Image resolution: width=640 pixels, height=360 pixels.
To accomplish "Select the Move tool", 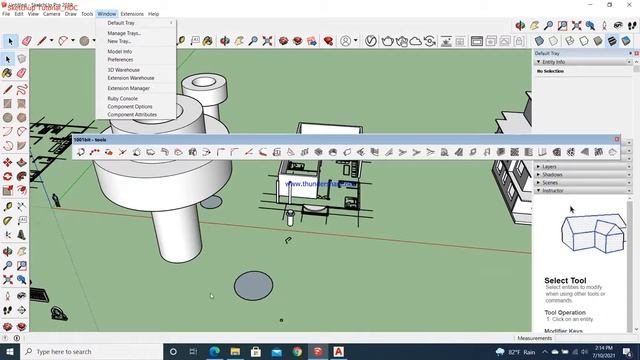I will click(x=7, y=162).
